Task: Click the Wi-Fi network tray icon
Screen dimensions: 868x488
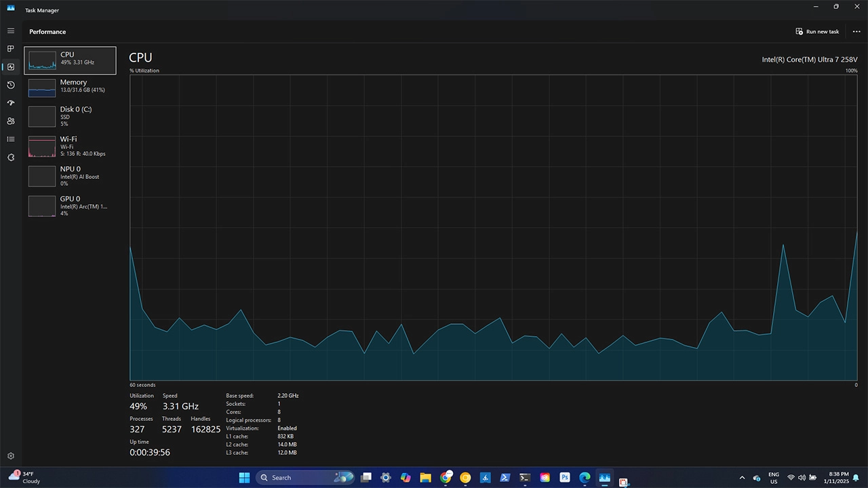Action: click(791, 478)
